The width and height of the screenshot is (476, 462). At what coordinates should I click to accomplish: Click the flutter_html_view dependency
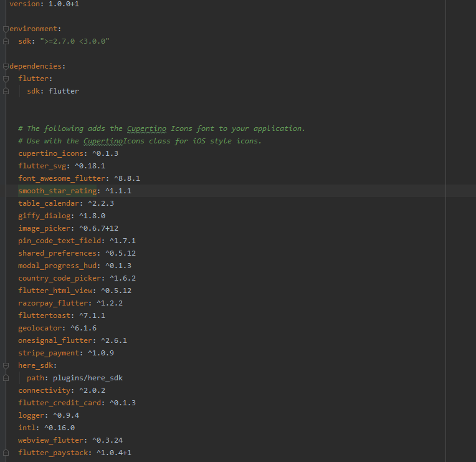[x=75, y=291]
